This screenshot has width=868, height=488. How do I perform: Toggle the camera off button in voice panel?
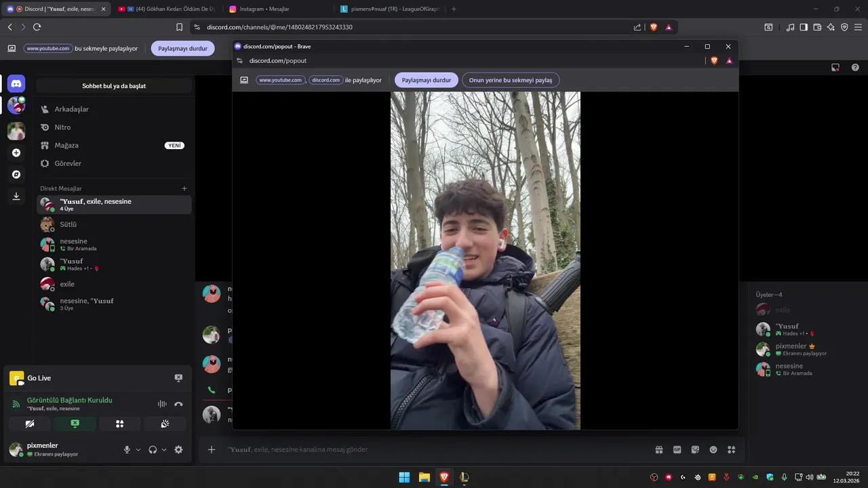point(30,424)
